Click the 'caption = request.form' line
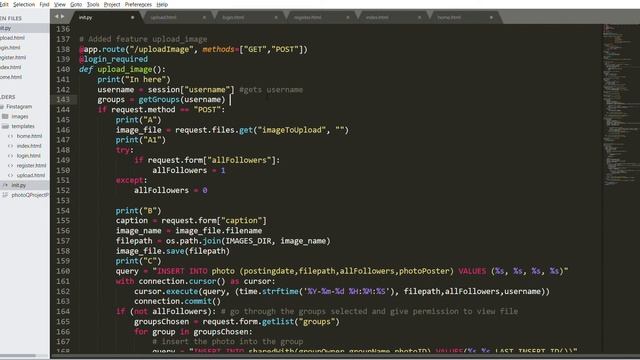The image size is (640, 360). [191, 221]
